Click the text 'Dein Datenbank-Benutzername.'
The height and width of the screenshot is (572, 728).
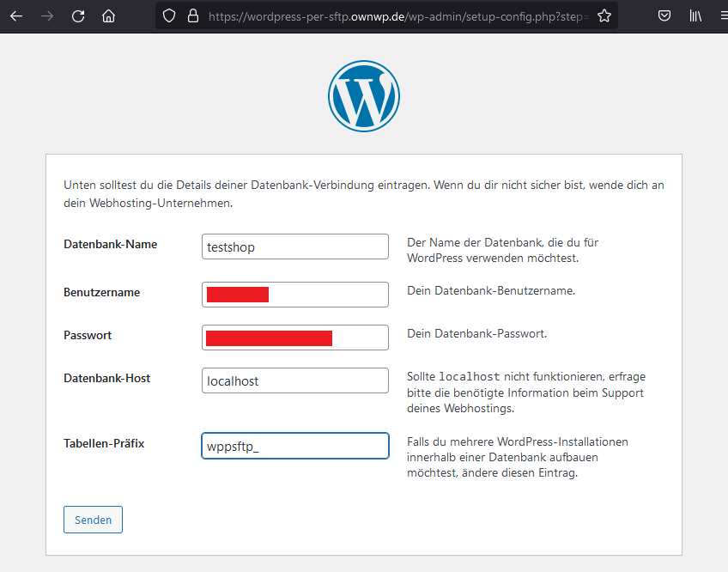pyautogui.click(x=491, y=291)
